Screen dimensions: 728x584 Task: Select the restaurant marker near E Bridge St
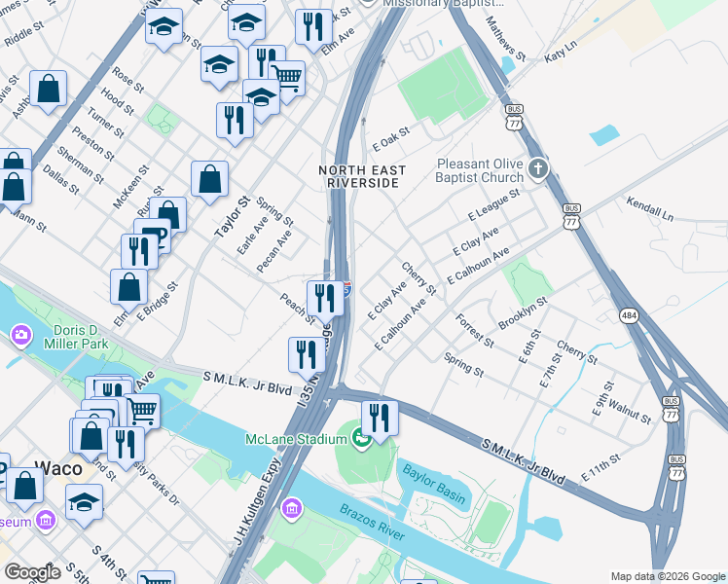coord(139,252)
